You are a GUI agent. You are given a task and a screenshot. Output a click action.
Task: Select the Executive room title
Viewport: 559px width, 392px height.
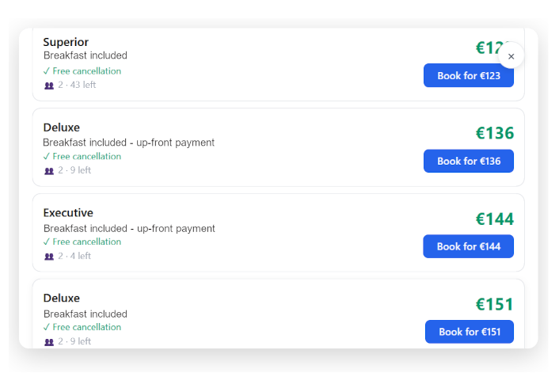coord(68,213)
